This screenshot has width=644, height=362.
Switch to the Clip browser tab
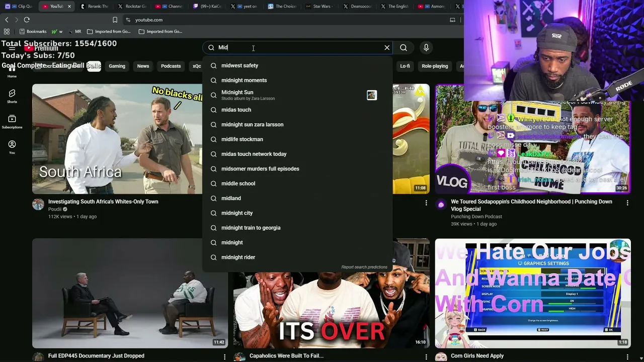(x=19, y=6)
